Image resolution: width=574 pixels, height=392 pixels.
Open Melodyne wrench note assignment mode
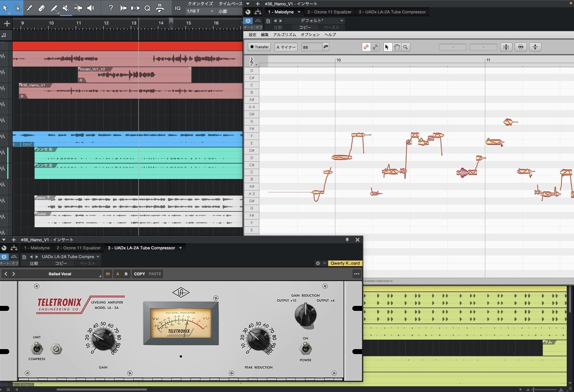coord(375,47)
